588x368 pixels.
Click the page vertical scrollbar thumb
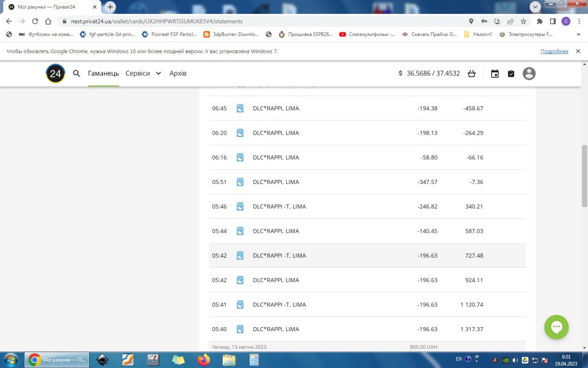[584, 176]
